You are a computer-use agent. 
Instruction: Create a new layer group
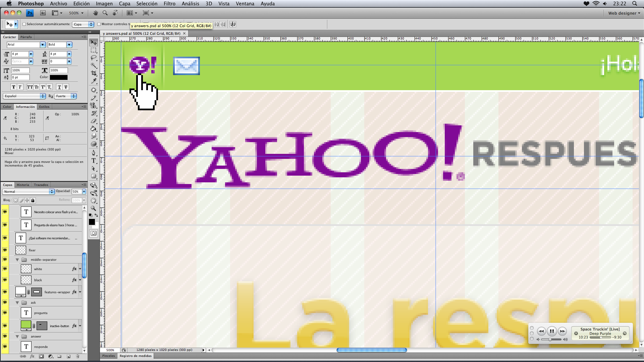[x=59, y=356]
